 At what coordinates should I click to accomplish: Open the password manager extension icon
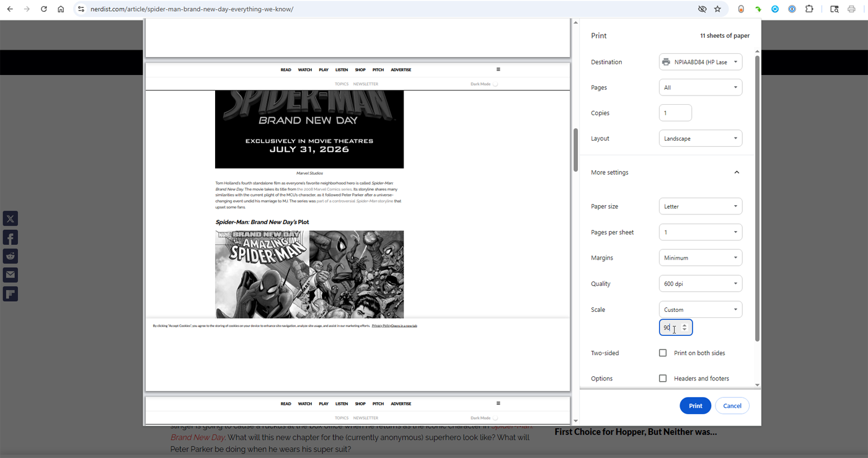click(x=792, y=9)
